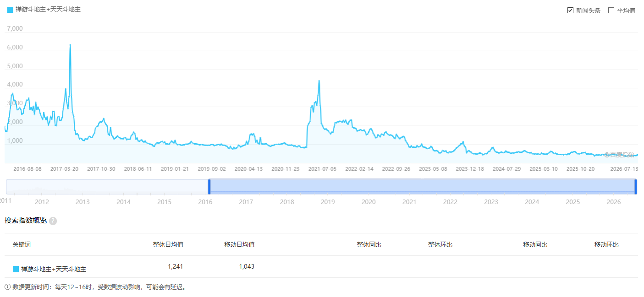Click the help question mark beside 搜索指数概览

pos(53,221)
